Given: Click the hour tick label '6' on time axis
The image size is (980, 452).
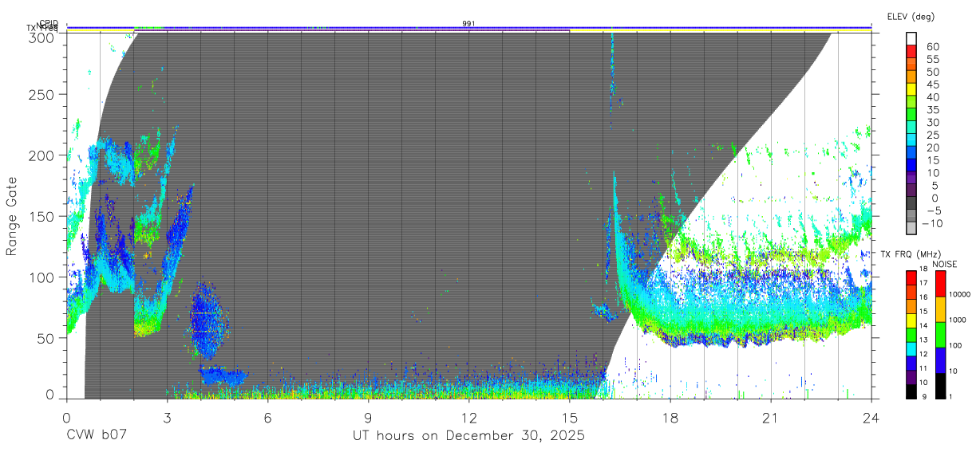Looking at the screenshot, I should click(x=267, y=418).
